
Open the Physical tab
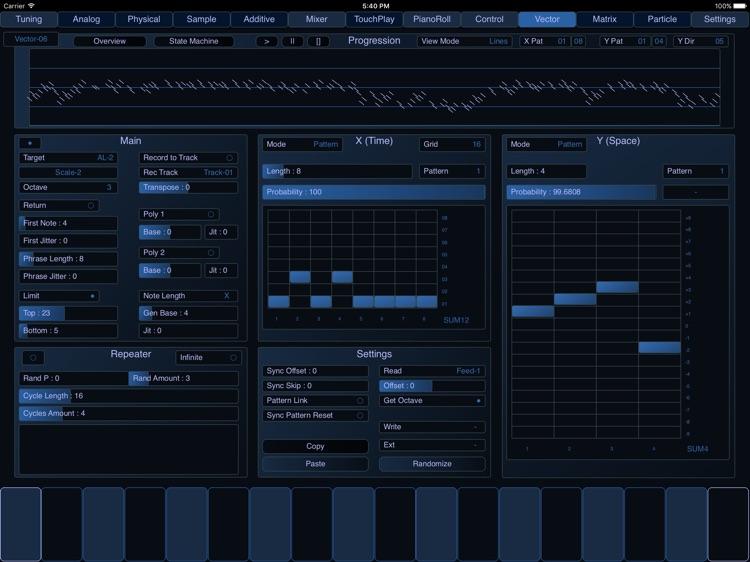pyautogui.click(x=144, y=19)
